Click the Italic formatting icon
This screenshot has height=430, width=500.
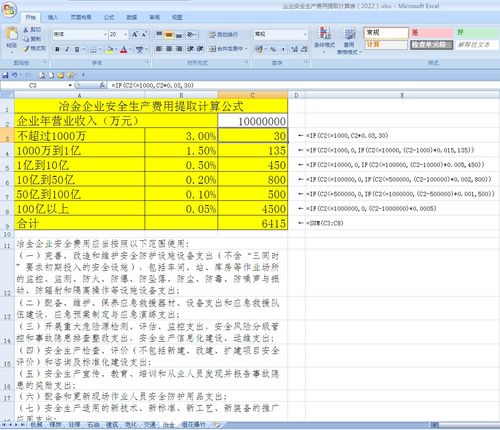pyautogui.click(x=67, y=49)
